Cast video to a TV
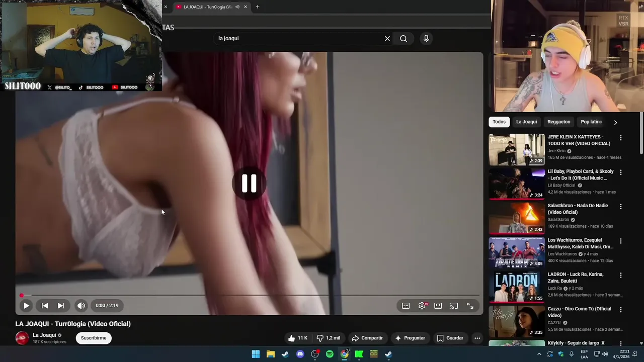Viewport: 644px width, 362px height. coord(454,306)
